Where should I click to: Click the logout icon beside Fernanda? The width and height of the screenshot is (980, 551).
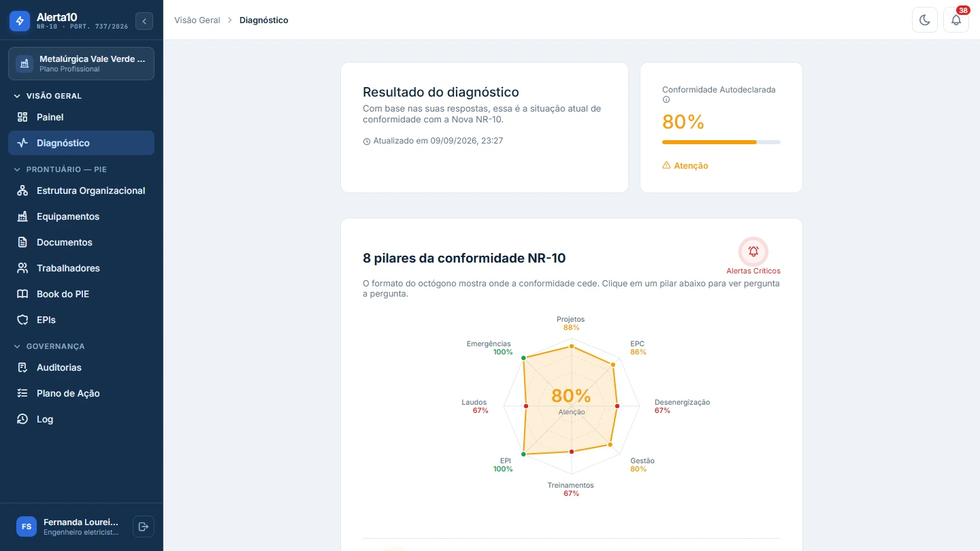click(144, 527)
